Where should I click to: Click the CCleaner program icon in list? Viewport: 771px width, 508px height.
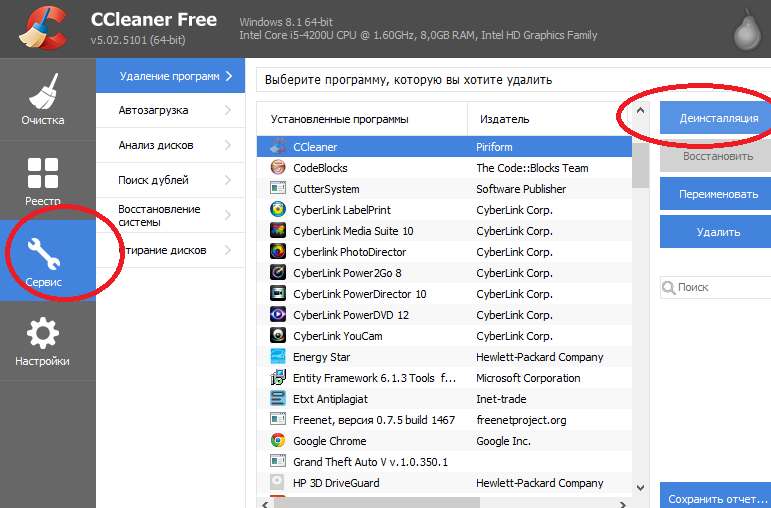coord(278,147)
